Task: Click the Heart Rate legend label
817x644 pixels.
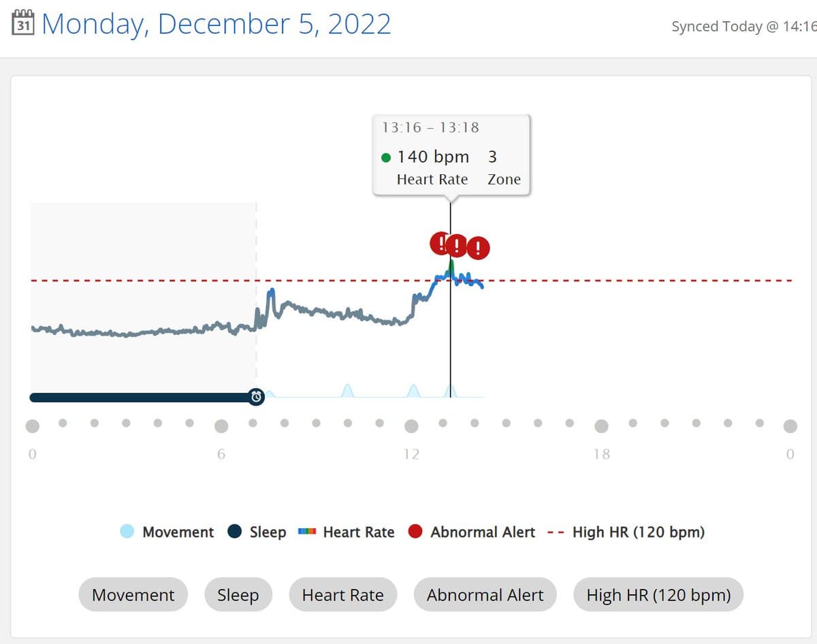Action: (x=359, y=532)
